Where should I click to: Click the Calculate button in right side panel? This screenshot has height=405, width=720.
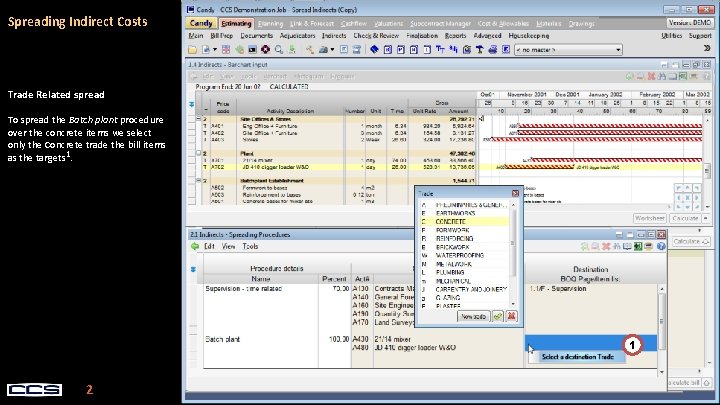coord(691,242)
